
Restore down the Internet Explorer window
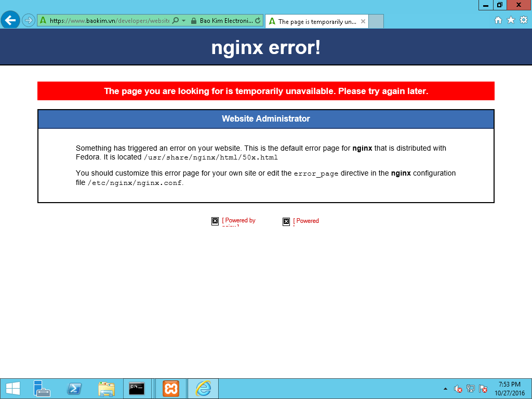[x=499, y=5]
